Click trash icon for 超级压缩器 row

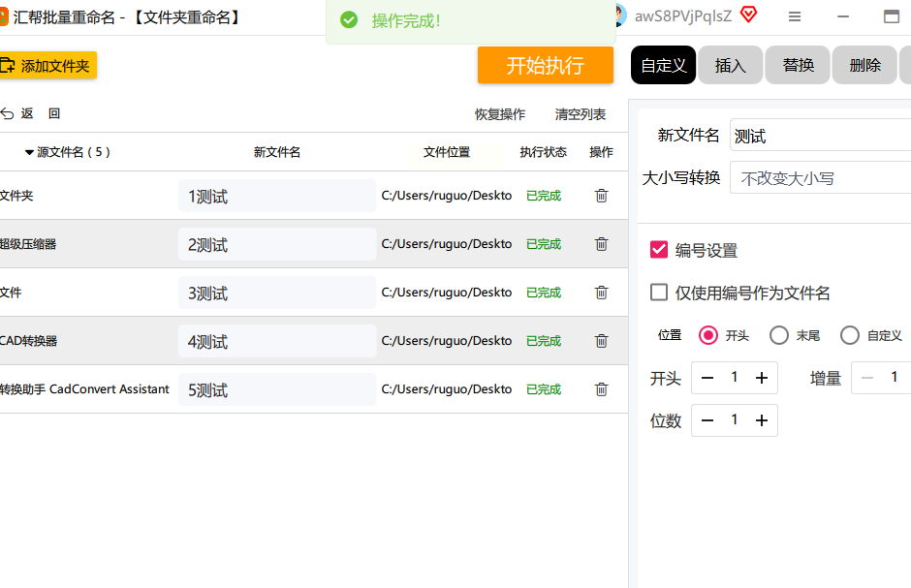coord(601,244)
